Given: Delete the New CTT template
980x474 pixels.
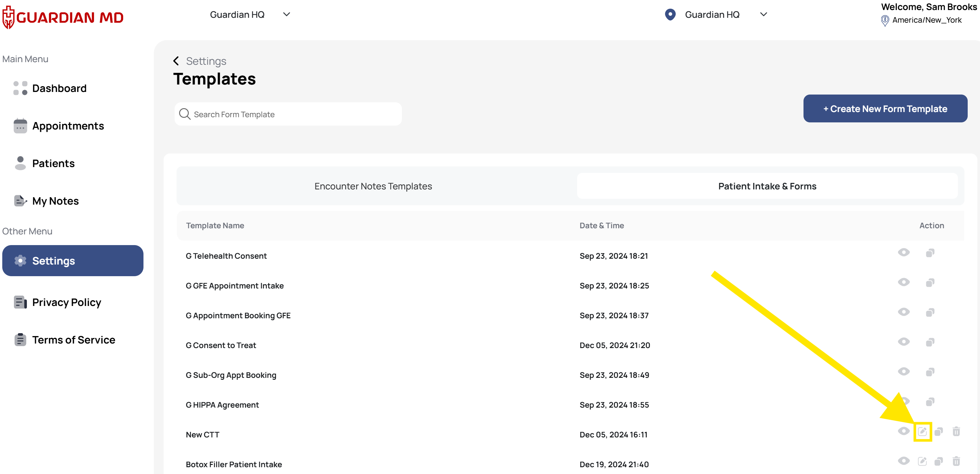Looking at the screenshot, I should 956,431.
